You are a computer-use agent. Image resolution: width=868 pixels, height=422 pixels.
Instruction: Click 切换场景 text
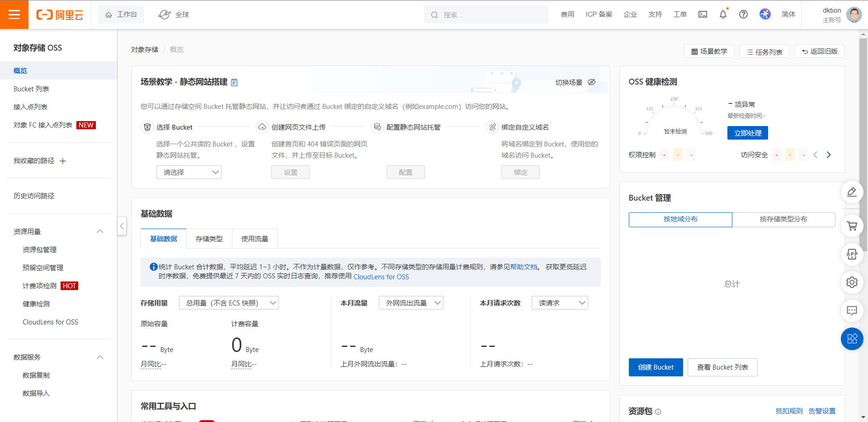coord(569,82)
